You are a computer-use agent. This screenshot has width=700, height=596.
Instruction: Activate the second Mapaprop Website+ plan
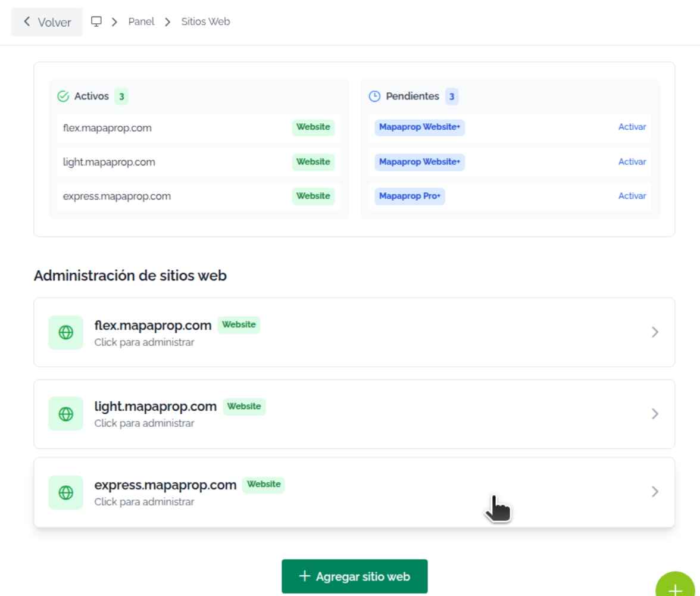click(632, 161)
